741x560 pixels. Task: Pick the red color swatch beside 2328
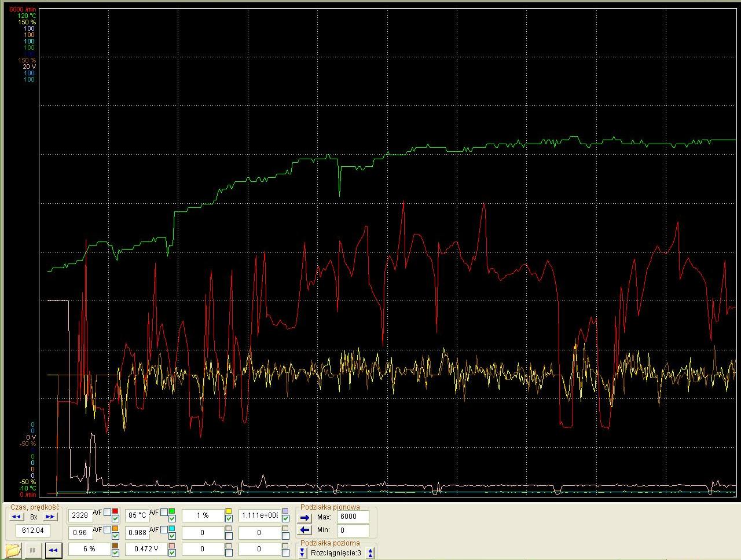coord(115,511)
